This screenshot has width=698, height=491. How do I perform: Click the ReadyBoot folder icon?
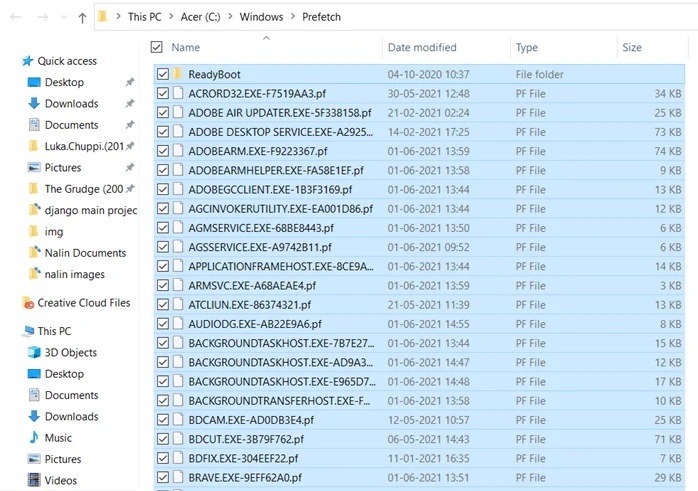[x=178, y=73]
